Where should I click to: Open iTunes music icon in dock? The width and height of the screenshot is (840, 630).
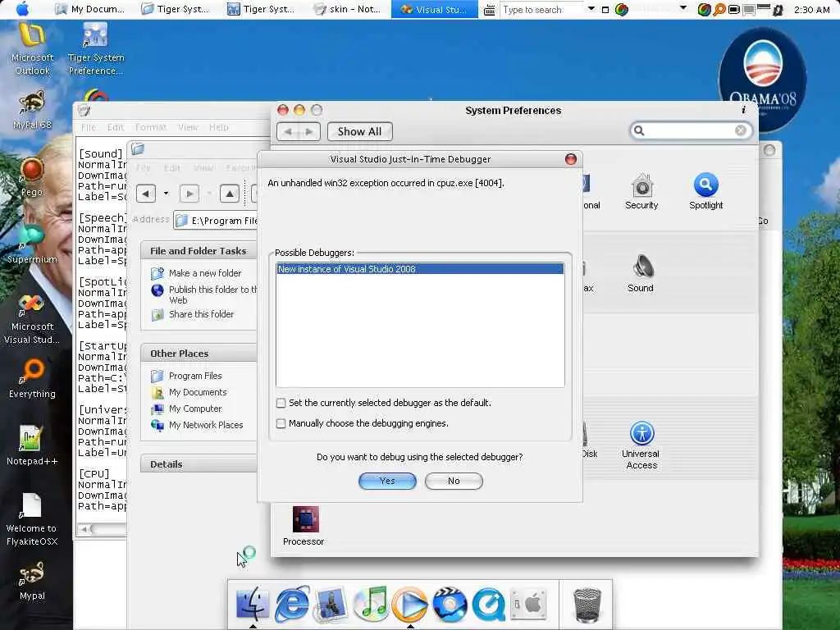pyautogui.click(x=371, y=604)
